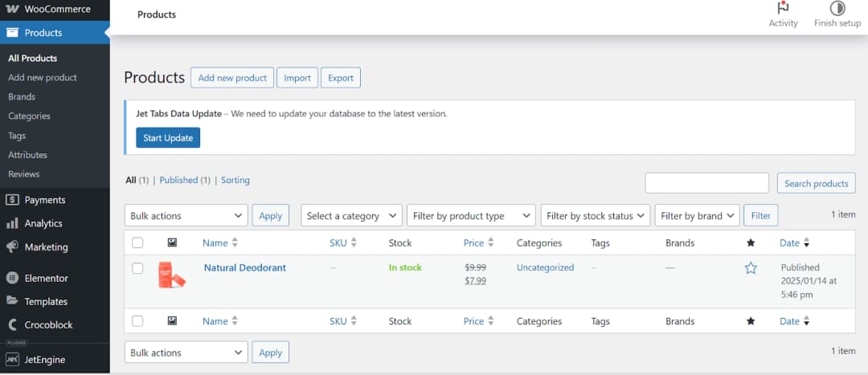
Task: Check the Natural Deodorant row checkbox
Action: pyautogui.click(x=137, y=268)
